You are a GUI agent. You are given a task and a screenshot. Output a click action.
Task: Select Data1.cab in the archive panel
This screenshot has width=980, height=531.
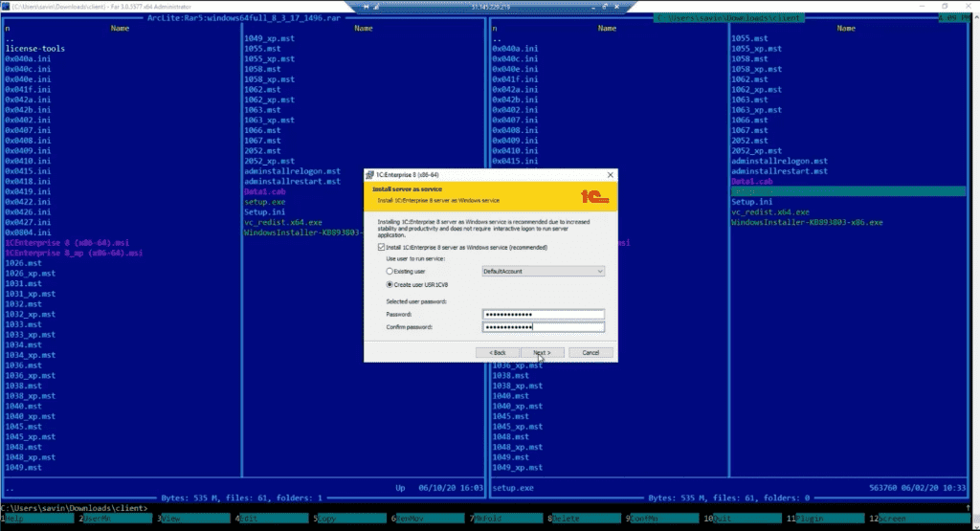pos(265,191)
